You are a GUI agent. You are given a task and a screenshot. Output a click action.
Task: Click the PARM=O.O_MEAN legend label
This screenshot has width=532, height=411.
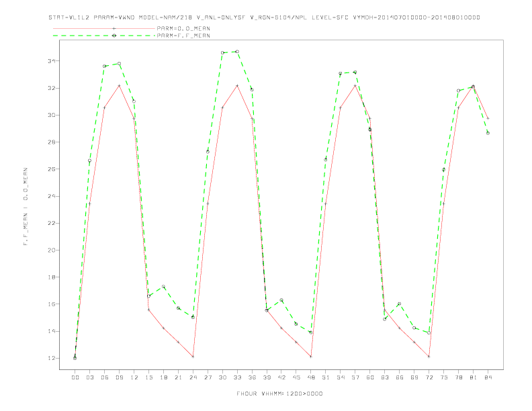coord(183,28)
